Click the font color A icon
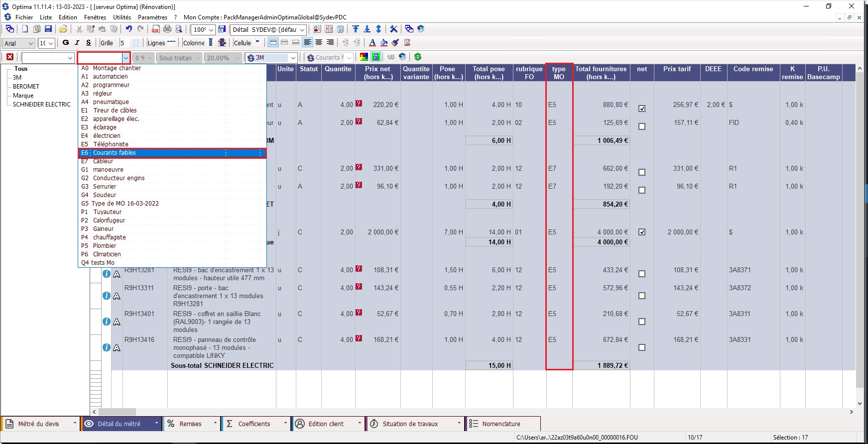Screen dimensions: 868x444 [x=372, y=43]
